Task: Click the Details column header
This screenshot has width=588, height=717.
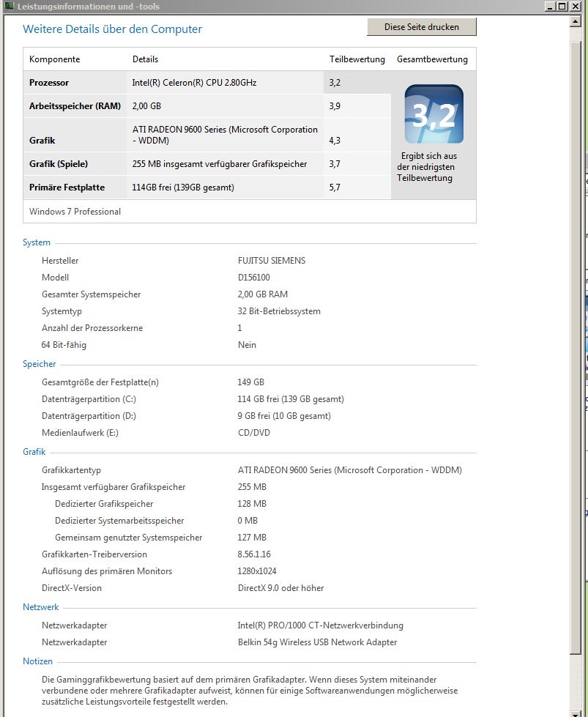Action: (145, 59)
